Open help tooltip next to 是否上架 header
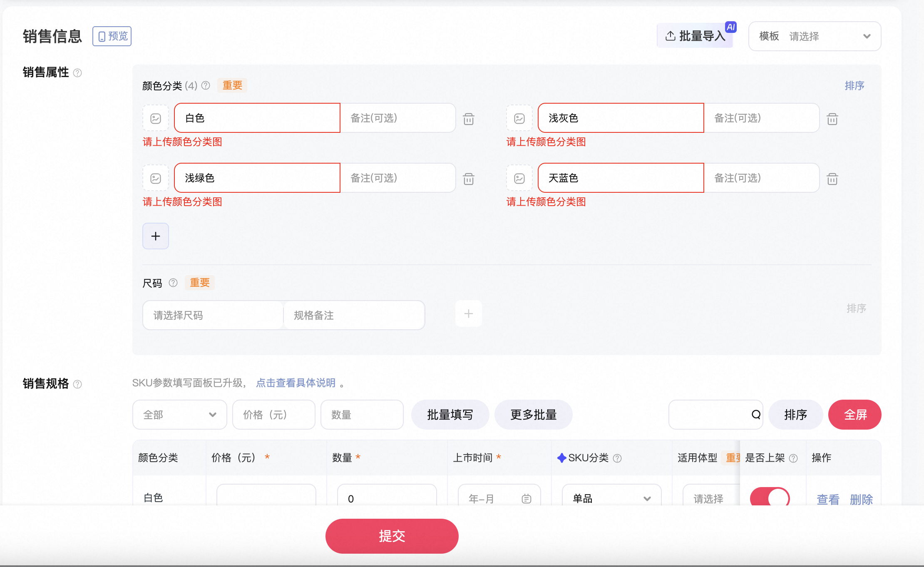Viewport: 924px width, 567px height. coord(793,458)
